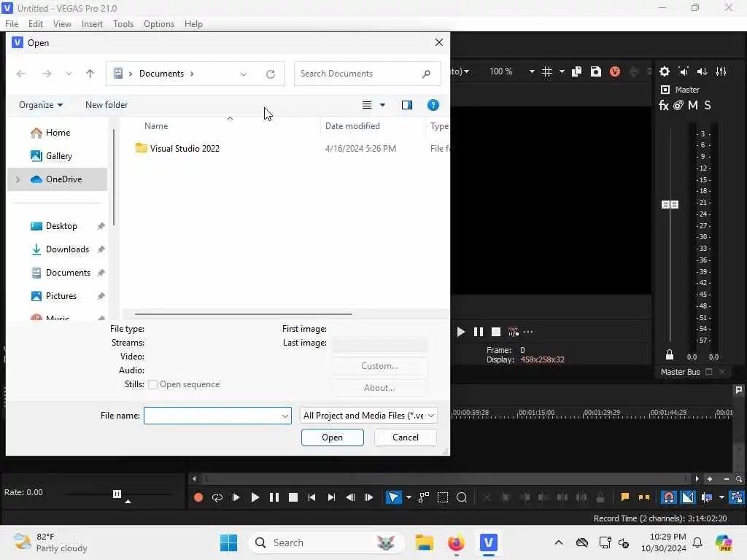Open the File menu
Screen dimensions: 747x560
12,24
